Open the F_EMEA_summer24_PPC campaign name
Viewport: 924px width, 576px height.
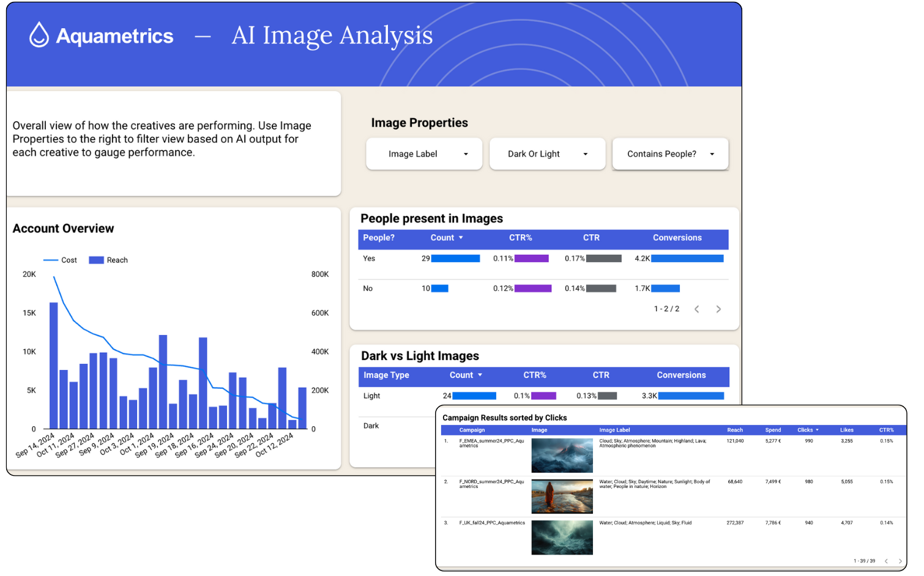click(491, 443)
